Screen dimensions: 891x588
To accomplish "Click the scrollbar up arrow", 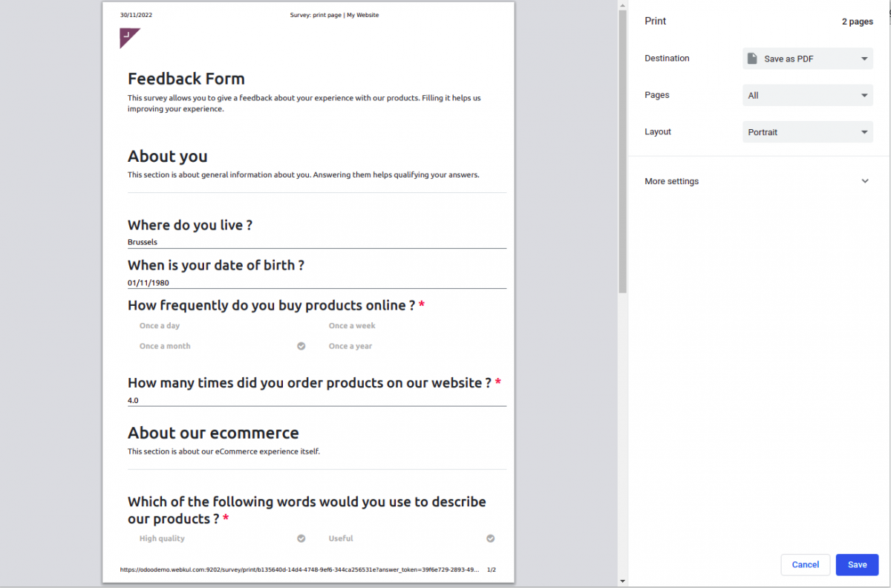I will [x=621, y=5].
